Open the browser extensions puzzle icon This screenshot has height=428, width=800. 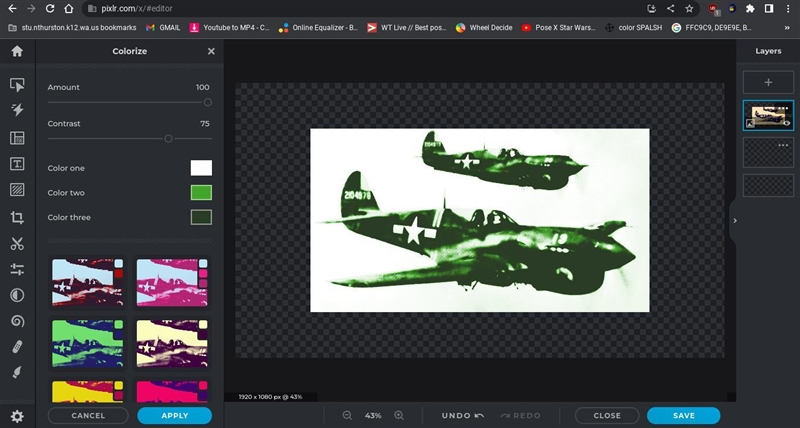coord(750,8)
